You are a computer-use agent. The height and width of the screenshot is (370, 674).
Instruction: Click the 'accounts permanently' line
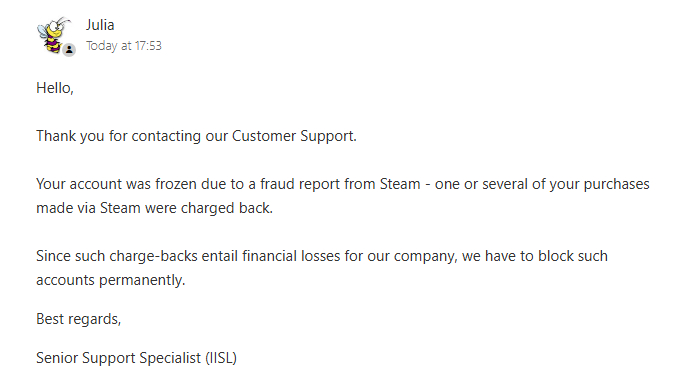click(x=110, y=280)
